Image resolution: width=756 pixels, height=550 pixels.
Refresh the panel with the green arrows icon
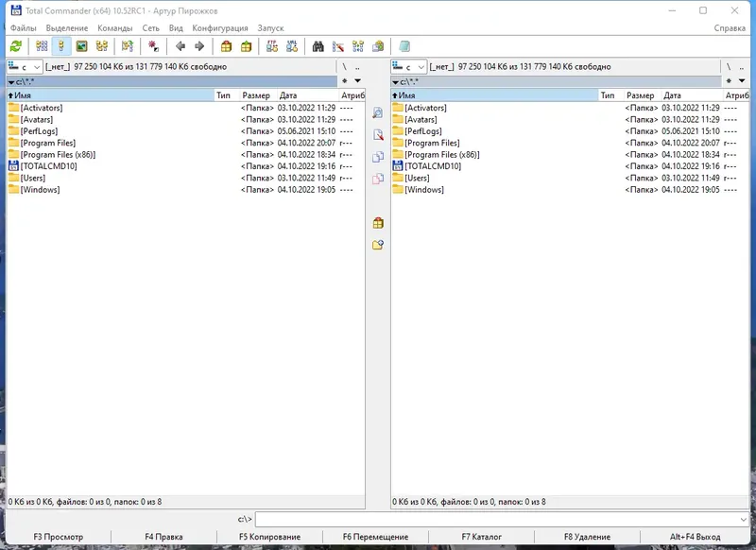pos(16,46)
